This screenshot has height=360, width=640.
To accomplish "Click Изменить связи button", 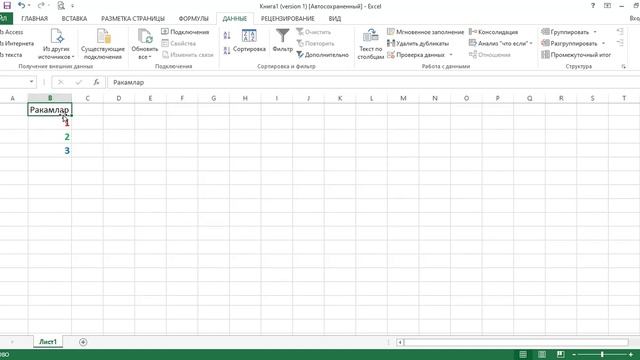I will 188,55.
